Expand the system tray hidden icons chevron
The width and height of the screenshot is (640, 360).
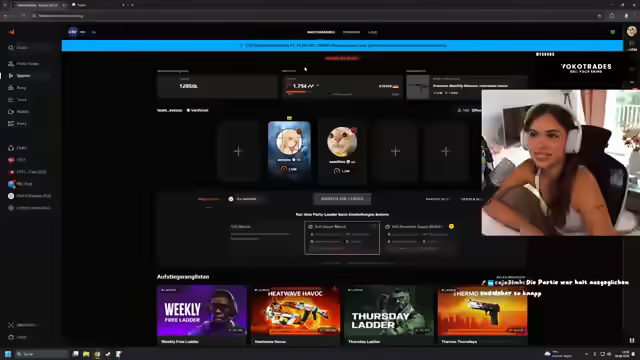pyautogui.click(x=586, y=354)
